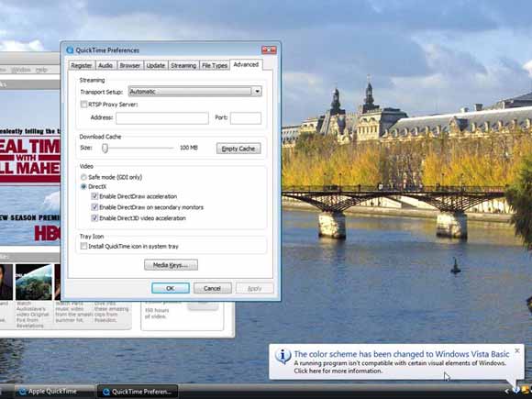Image resolution: width=532 pixels, height=399 pixels.
Task: Click the Window menu in QuickTime Player
Action: [21, 70]
